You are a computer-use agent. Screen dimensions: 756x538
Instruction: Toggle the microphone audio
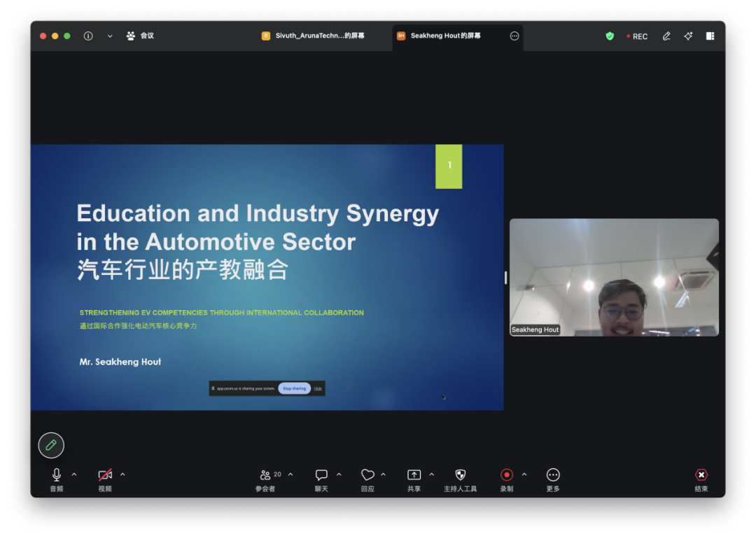[57, 475]
